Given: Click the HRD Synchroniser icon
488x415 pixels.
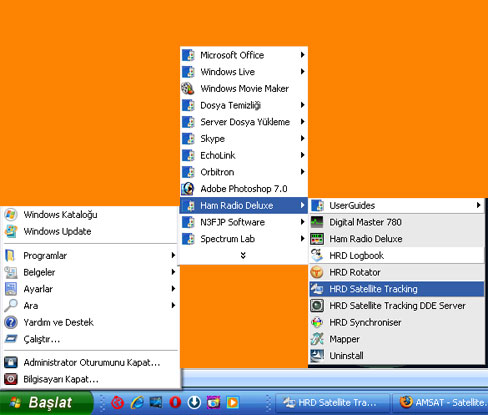Looking at the screenshot, I should [317, 322].
